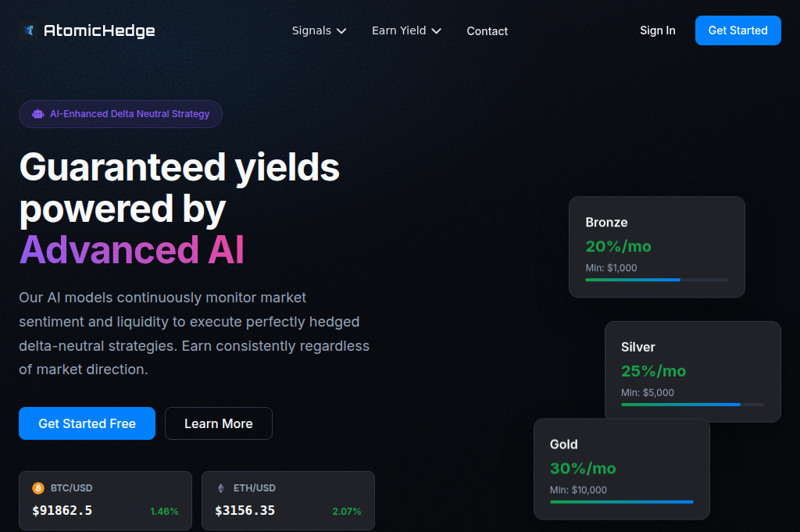Open the BTC/USD price card
This screenshot has height=532, width=800.
pyautogui.click(x=105, y=500)
